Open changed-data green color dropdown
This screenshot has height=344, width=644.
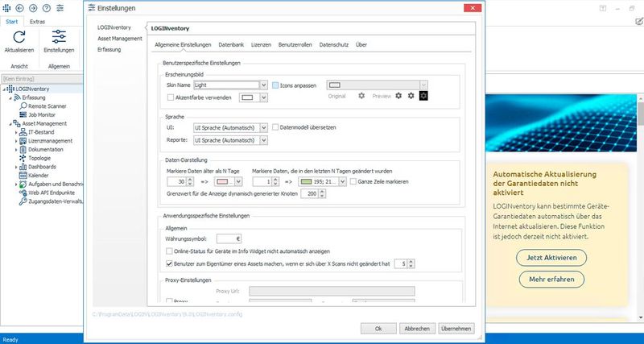343,181
